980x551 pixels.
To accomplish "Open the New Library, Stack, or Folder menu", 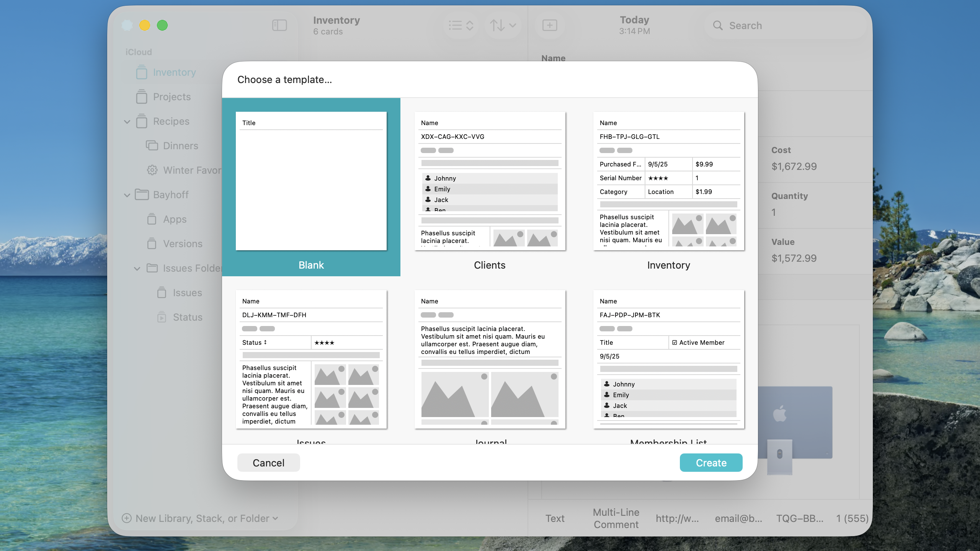I will point(201,518).
